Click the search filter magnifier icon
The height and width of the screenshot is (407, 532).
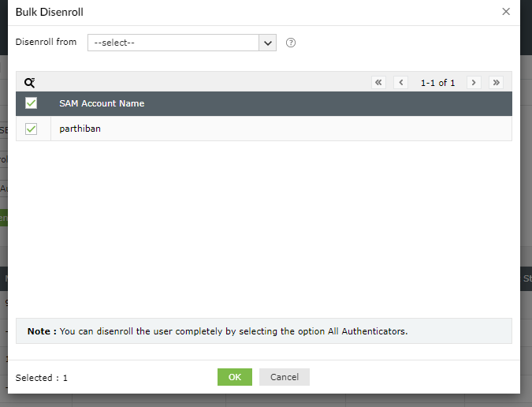coord(30,83)
